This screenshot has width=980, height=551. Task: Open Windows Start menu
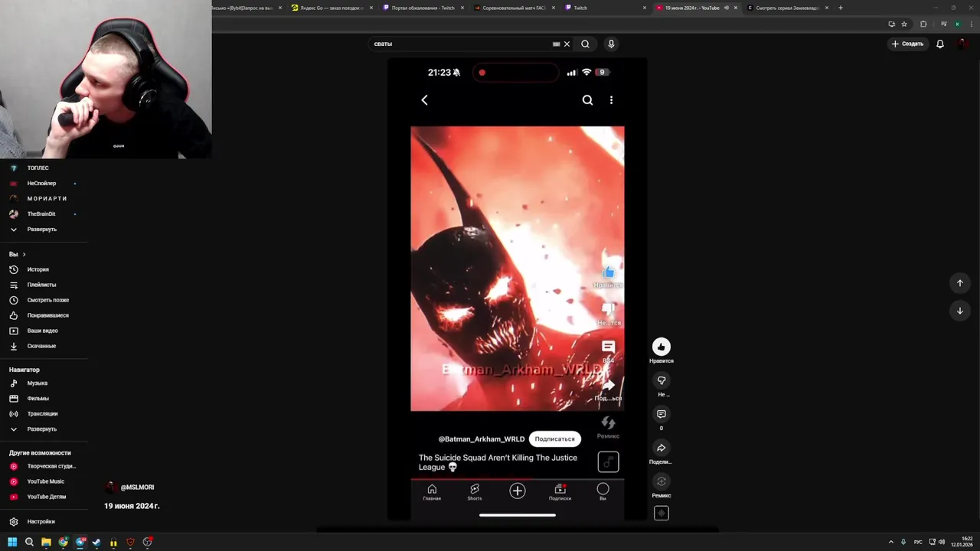point(12,542)
